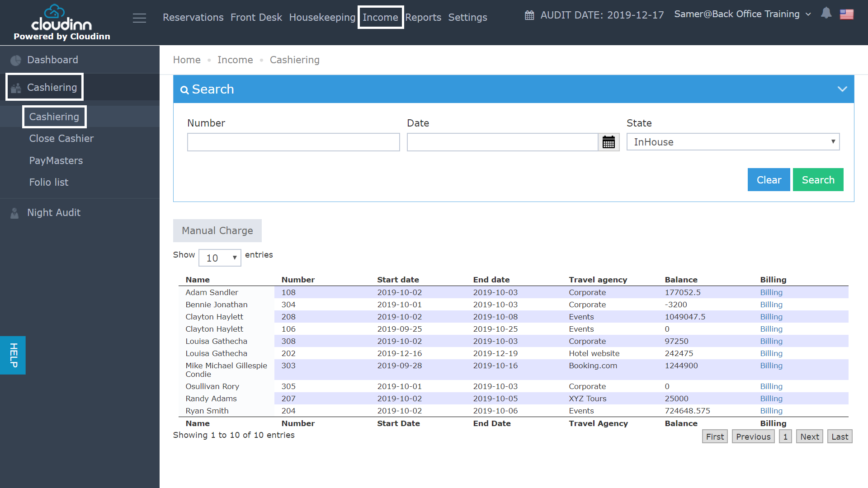
Task: Click the Last pagination button
Action: coord(840,436)
